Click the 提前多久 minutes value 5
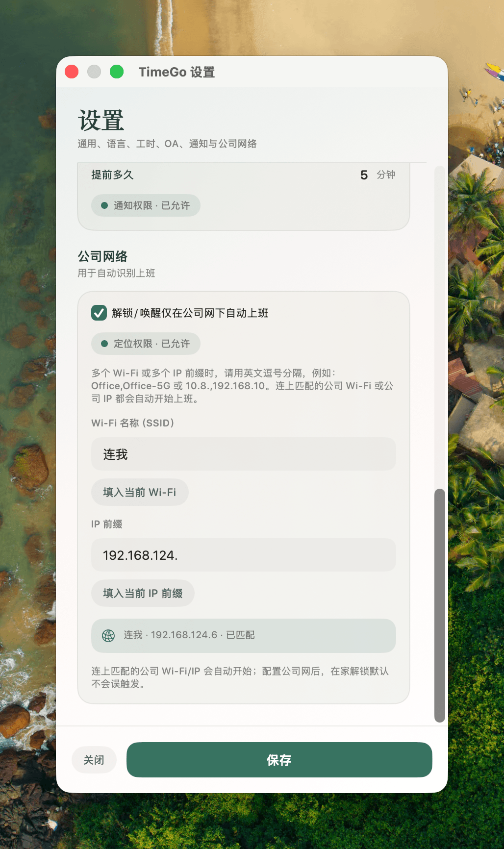The width and height of the screenshot is (504, 849). tap(364, 175)
